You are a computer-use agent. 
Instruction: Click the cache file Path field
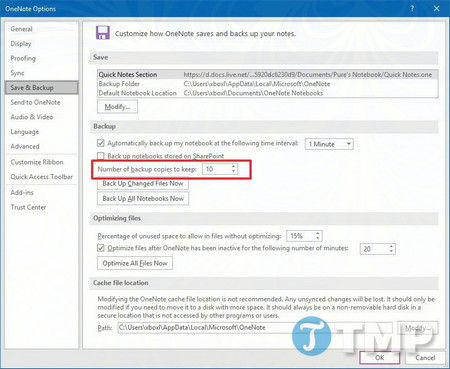click(x=255, y=327)
